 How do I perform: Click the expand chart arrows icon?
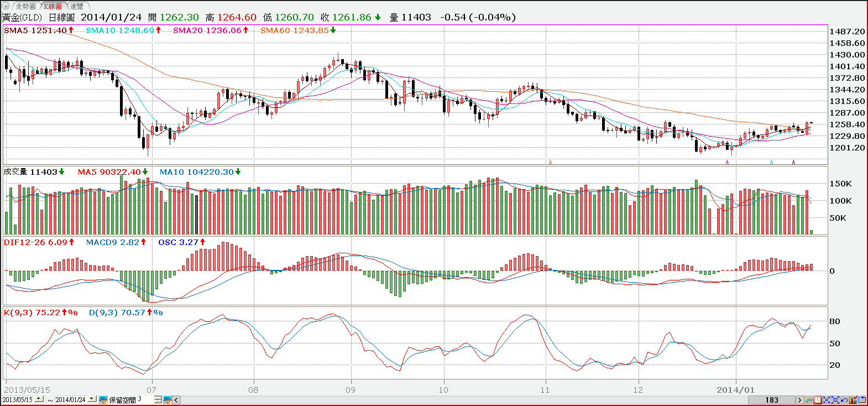(835, 400)
